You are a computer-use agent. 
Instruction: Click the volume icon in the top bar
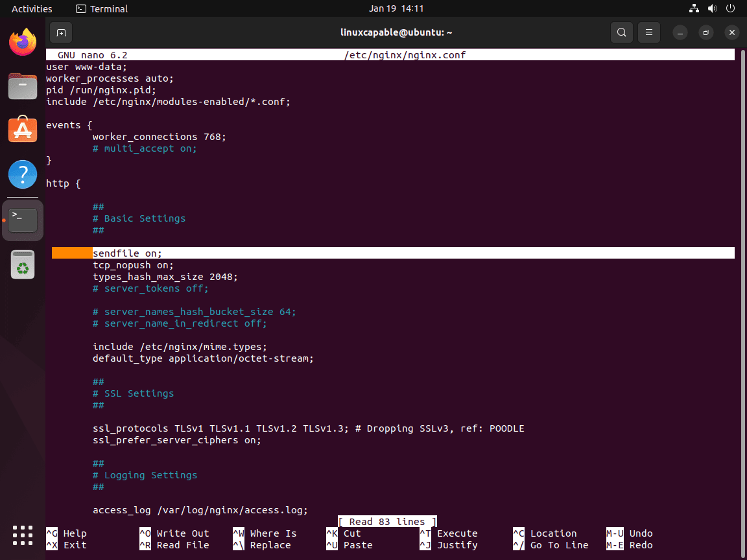[x=712, y=8]
